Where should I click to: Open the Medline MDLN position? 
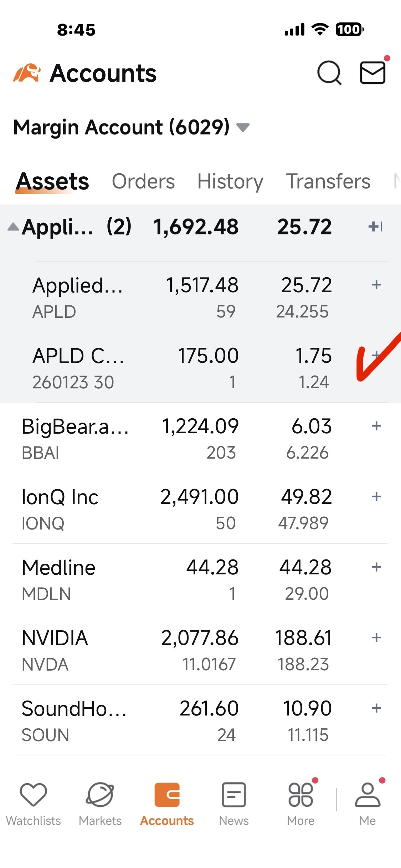click(x=200, y=579)
